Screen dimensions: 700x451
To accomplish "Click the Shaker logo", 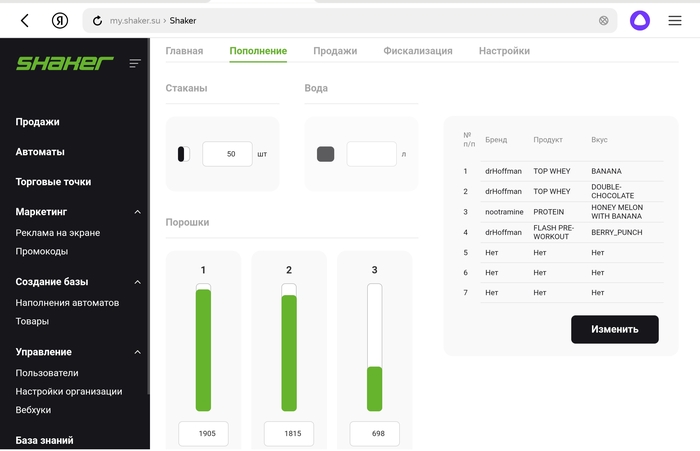I will coord(64,63).
